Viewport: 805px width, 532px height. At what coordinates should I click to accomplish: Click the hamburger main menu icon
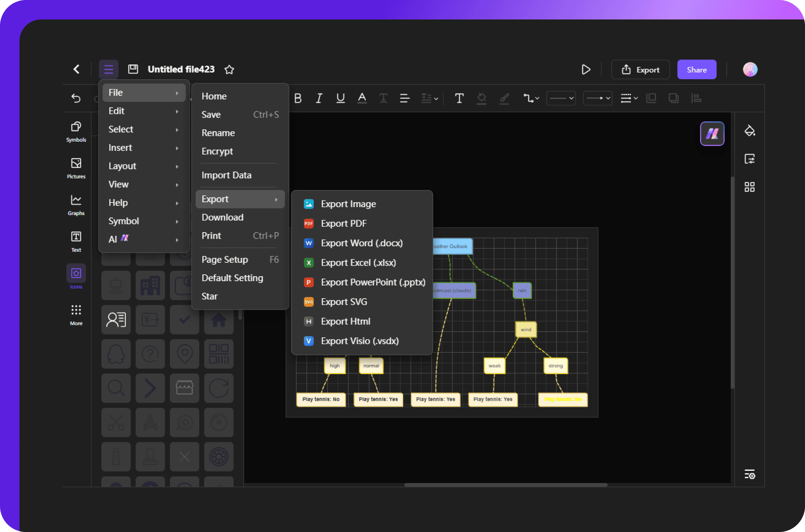point(109,69)
